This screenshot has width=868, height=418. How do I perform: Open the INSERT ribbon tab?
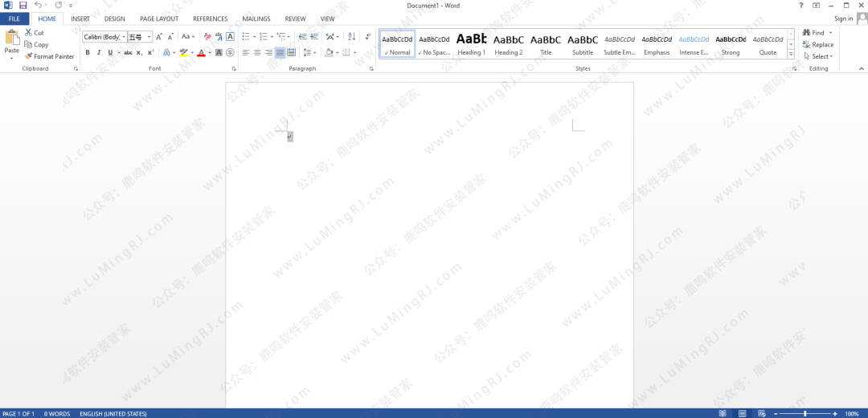(x=80, y=18)
